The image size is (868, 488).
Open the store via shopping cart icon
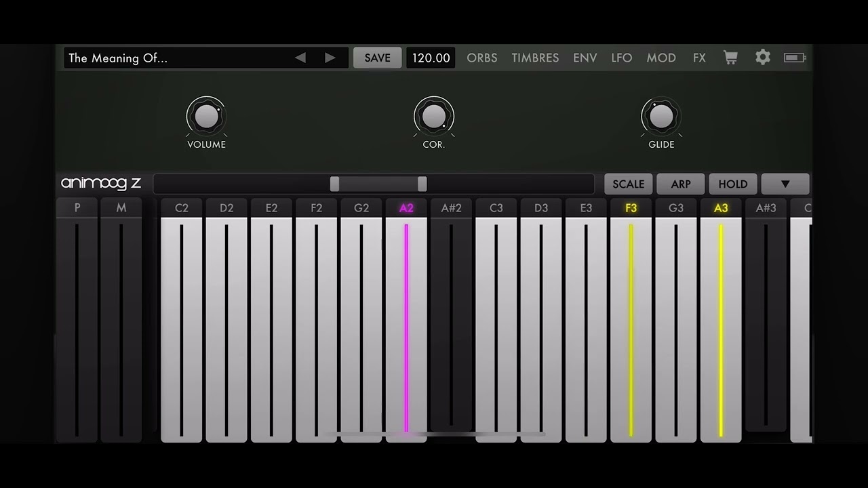pos(730,58)
